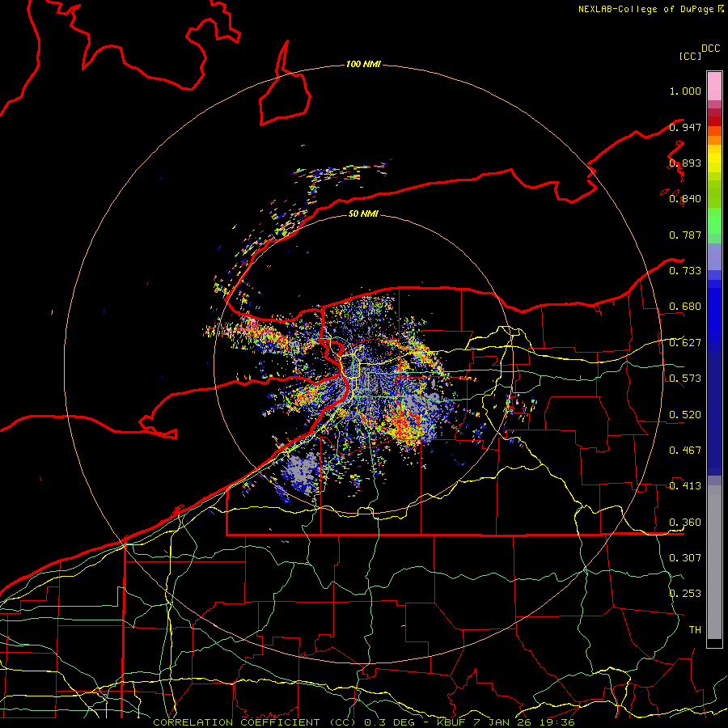Pick the dark navy segment of the color bar
The image size is (728, 728).
click(714, 413)
